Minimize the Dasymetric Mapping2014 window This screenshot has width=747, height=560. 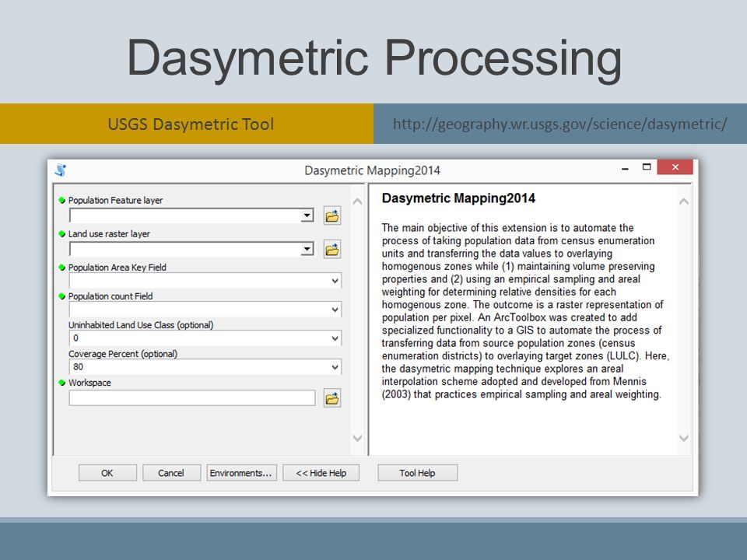click(x=625, y=168)
